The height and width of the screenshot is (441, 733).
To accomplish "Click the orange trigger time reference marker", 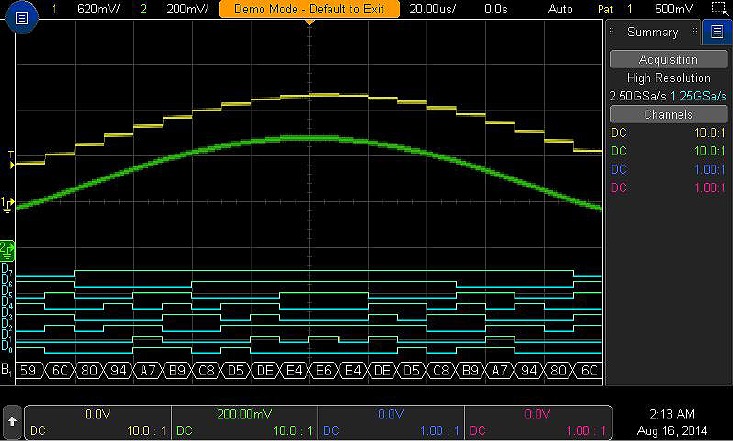I will click(309, 22).
